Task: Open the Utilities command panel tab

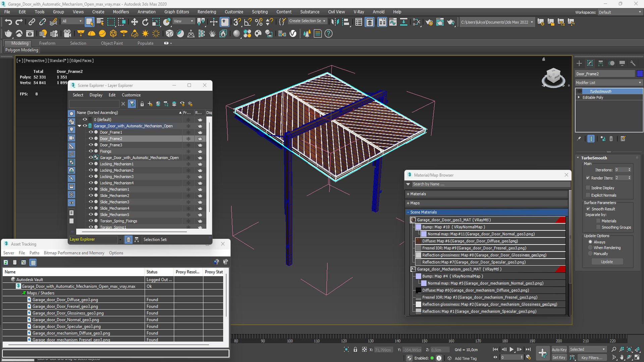Action: click(633, 63)
